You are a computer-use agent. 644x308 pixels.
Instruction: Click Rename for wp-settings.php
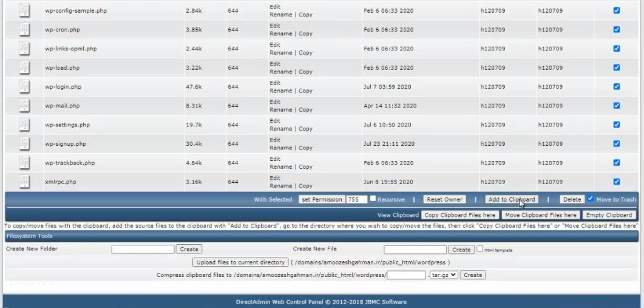click(281, 129)
